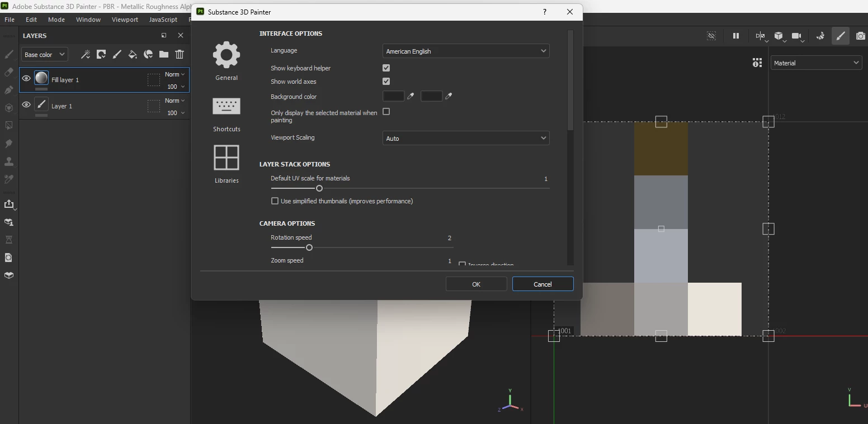Image resolution: width=868 pixels, height=424 pixels.
Task: Open the Edit menu
Action: (31, 20)
